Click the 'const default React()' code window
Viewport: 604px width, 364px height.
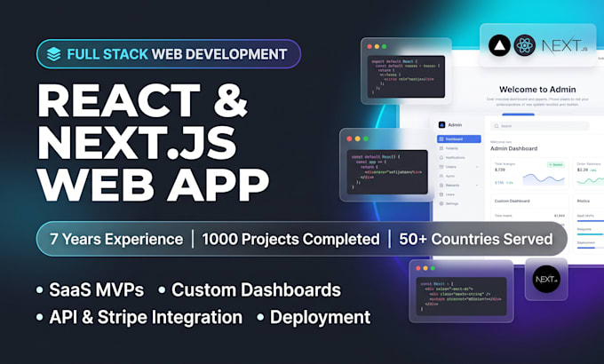pyautogui.click(x=386, y=165)
